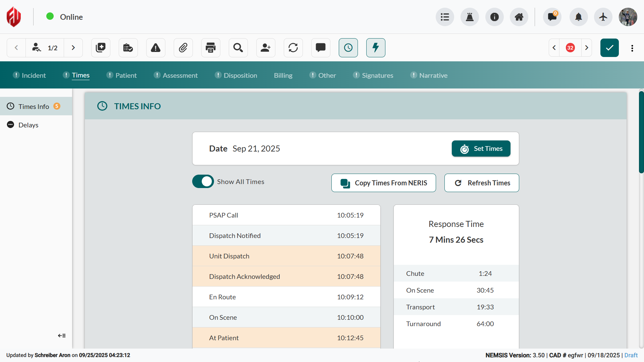Click the add person icon
The height and width of the screenshot is (362, 644).
tap(265, 48)
